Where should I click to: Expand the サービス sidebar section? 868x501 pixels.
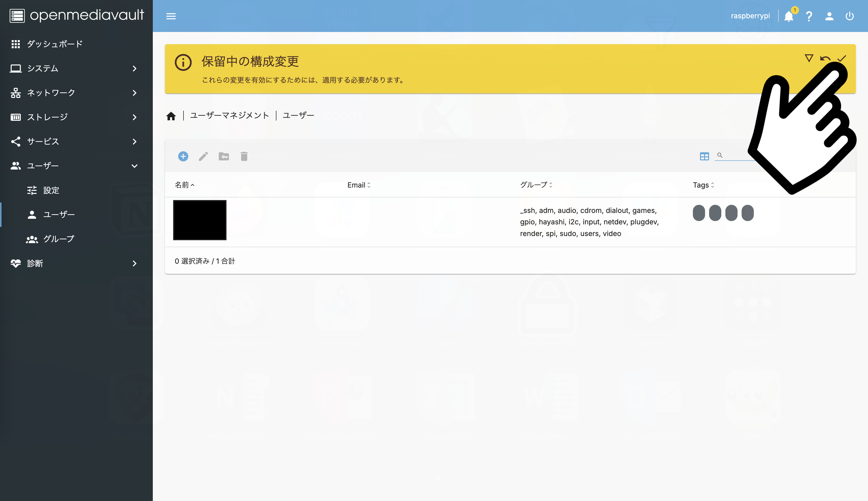click(43, 141)
